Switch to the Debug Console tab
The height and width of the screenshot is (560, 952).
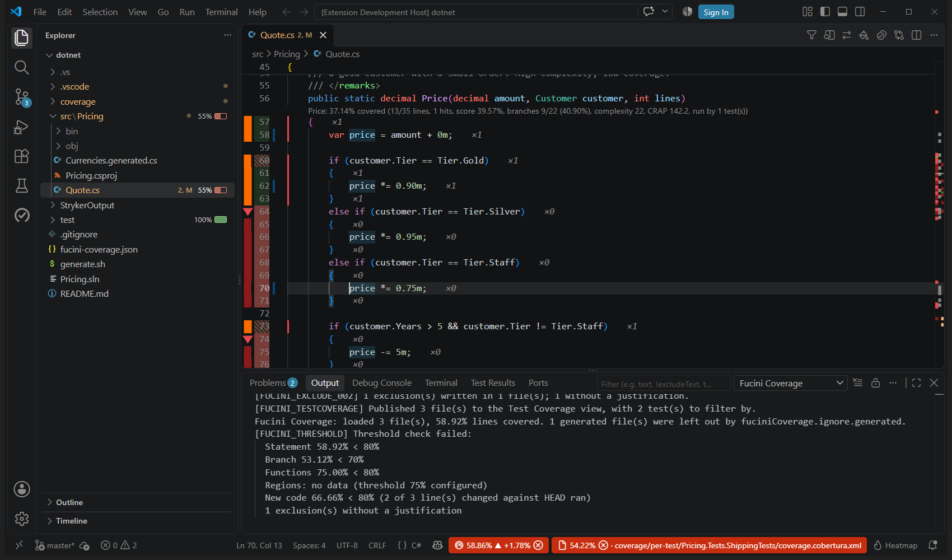382,383
